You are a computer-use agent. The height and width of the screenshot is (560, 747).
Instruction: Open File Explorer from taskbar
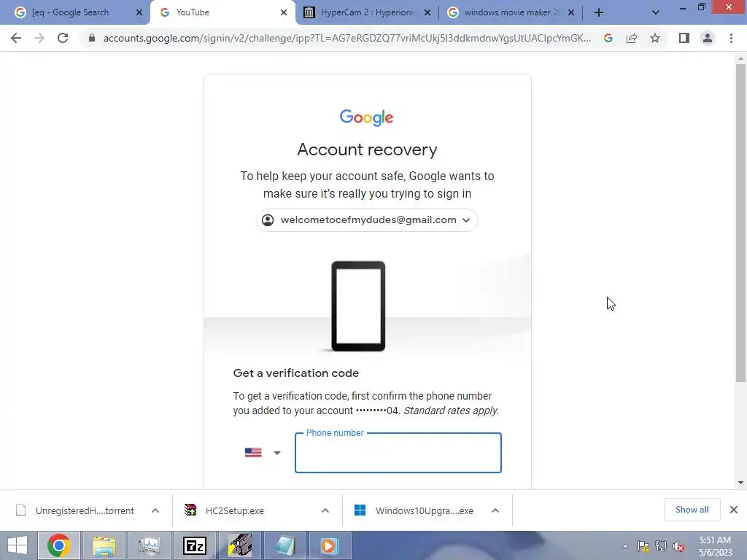tap(104, 545)
